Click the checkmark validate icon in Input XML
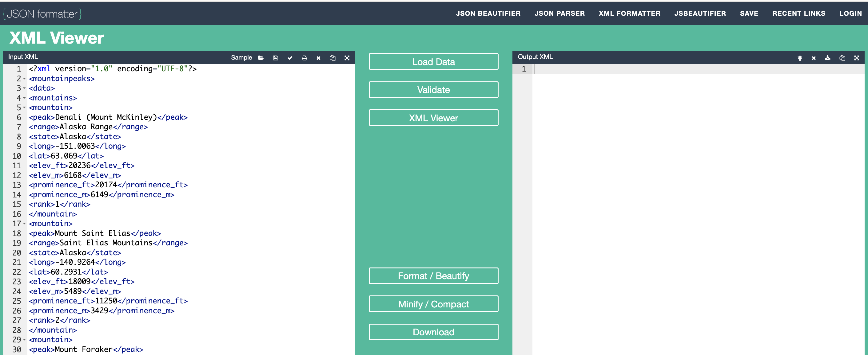The width and height of the screenshot is (868, 355). pos(290,58)
